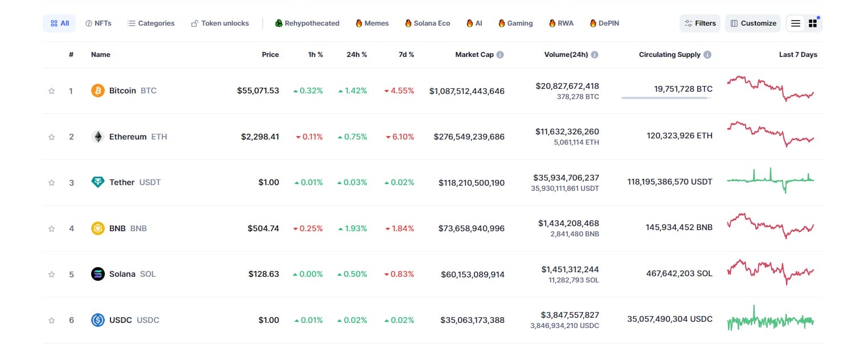Open the Customize options
This screenshot has width=868, height=344.
pyautogui.click(x=753, y=23)
